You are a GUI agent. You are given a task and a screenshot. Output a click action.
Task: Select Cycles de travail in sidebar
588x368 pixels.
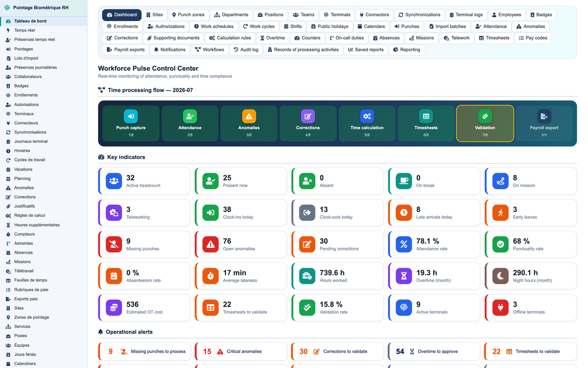[x=44, y=160]
